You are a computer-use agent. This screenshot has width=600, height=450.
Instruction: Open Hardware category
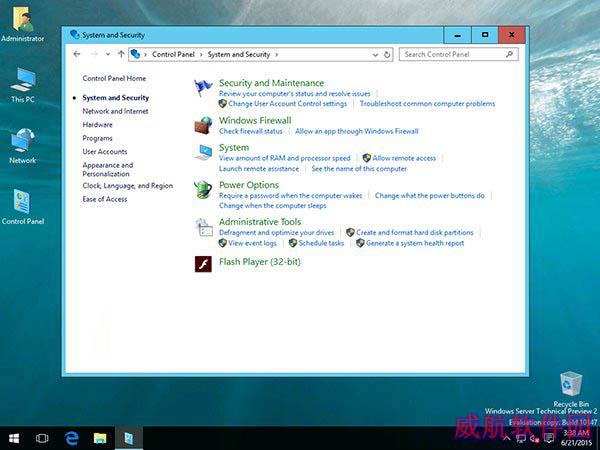(x=98, y=125)
